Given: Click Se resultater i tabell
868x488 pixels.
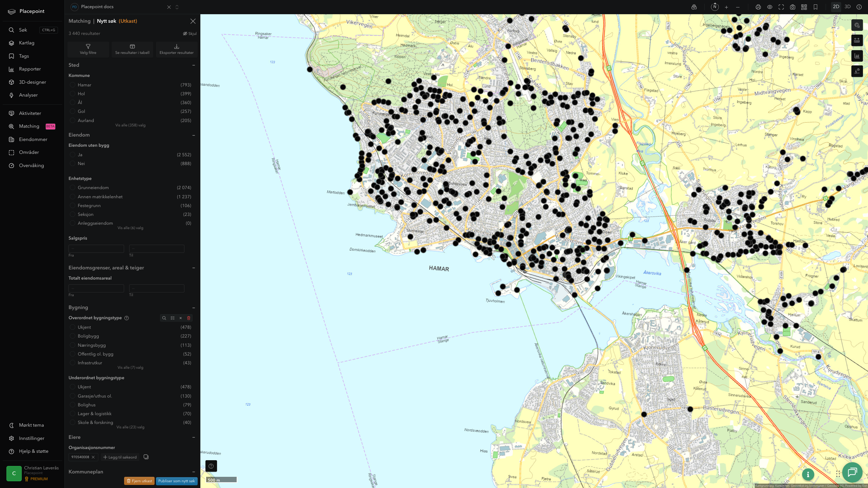Looking at the screenshot, I should coord(132,49).
